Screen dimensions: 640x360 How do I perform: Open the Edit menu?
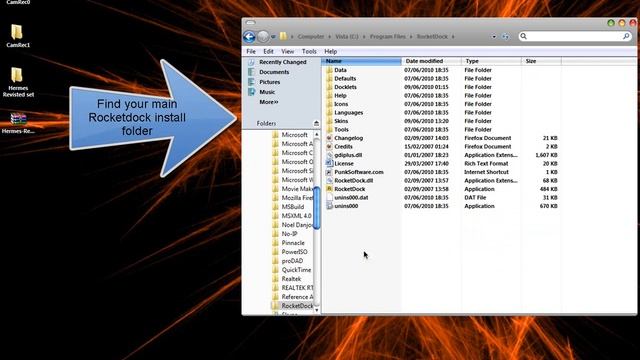click(268, 51)
